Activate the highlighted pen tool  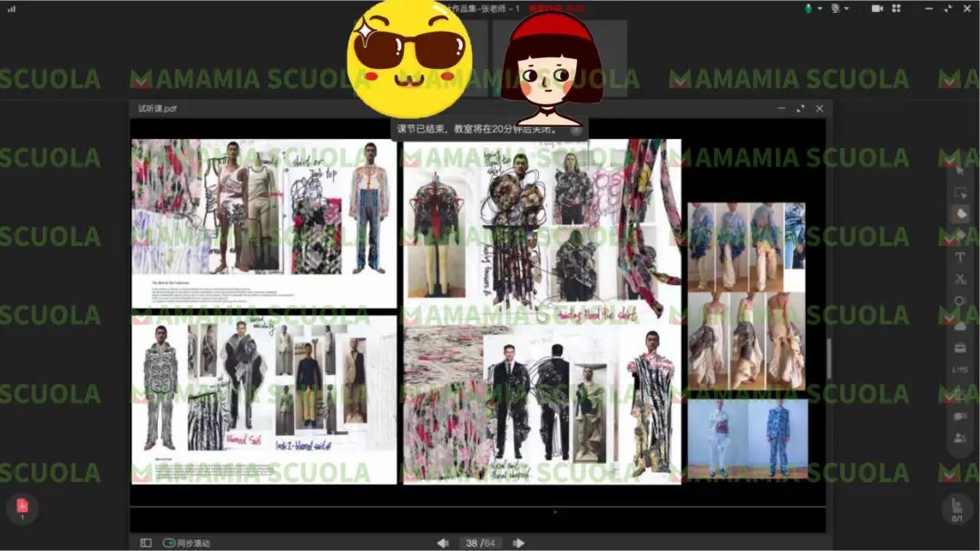(x=961, y=214)
